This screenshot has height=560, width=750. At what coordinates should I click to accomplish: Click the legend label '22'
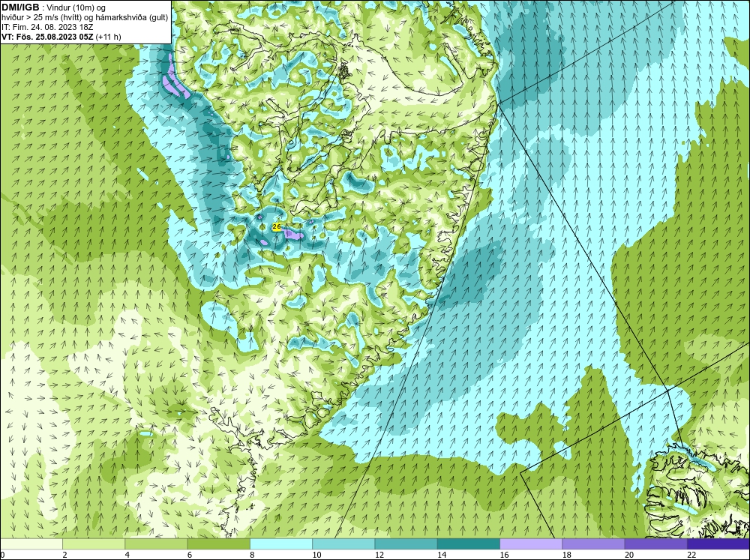[x=691, y=555]
